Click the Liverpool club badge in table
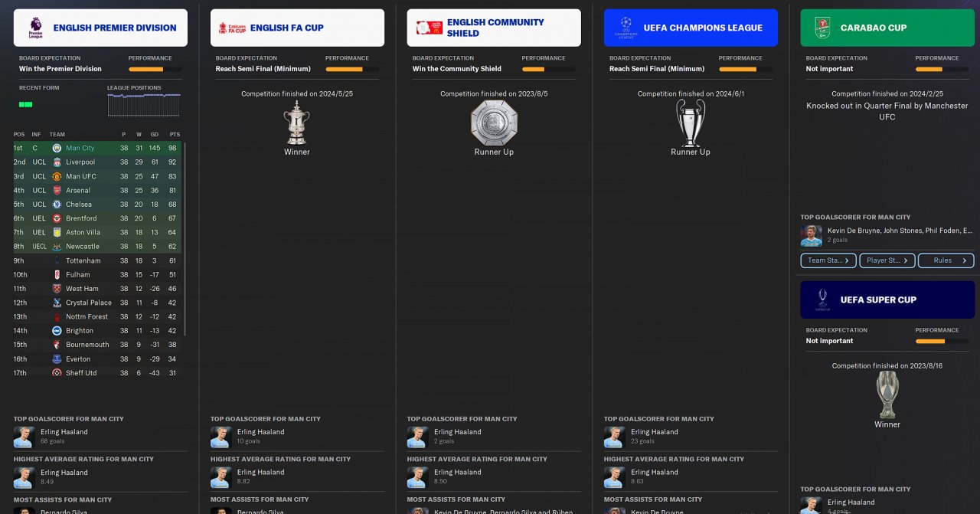The width and height of the screenshot is (980, 514). tap(57, 162)
